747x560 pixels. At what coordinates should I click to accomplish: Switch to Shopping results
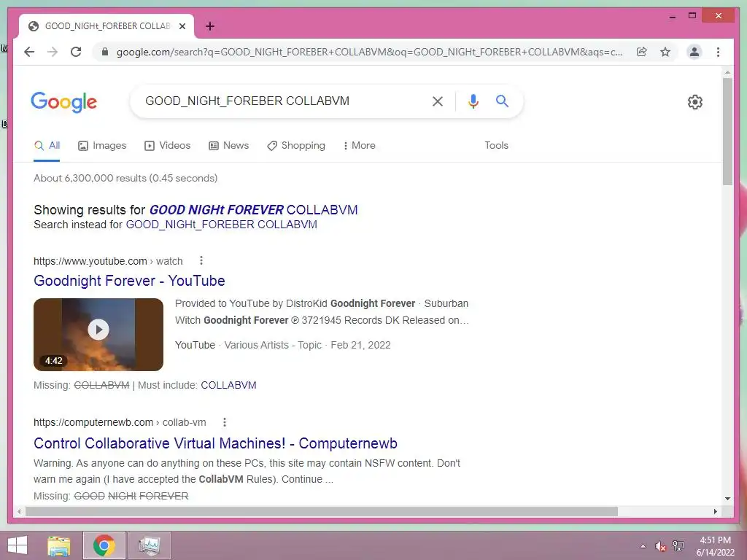coord(296,146)
